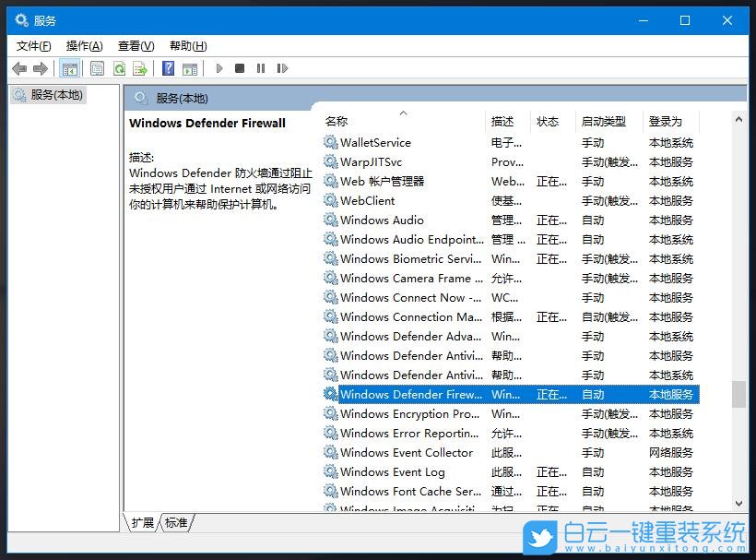Click the scrollbar down arrow
This screenshot has width=756, height=560.
coord(739,504)
